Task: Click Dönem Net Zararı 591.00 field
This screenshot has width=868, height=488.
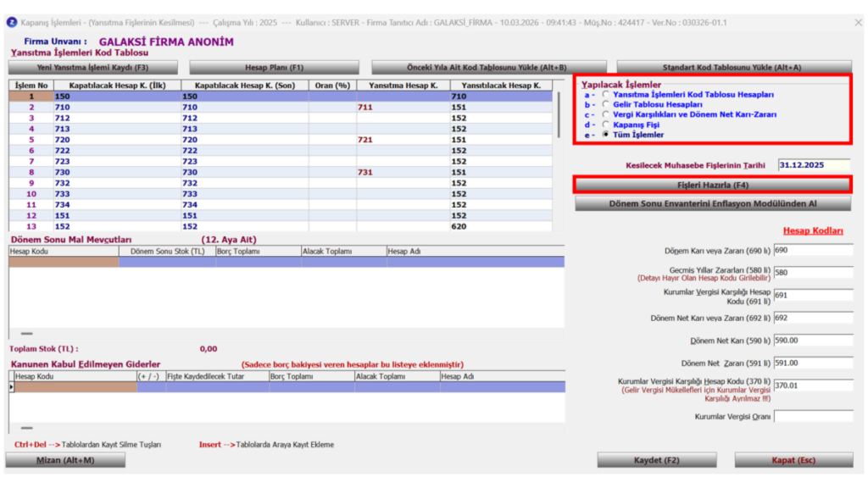Action: [813, 363]
